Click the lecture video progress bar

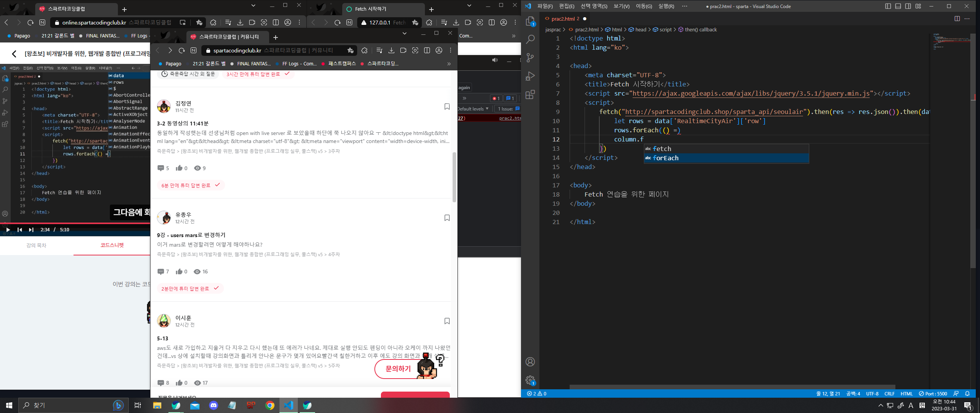pyautogui.click(x=75, y=223)
